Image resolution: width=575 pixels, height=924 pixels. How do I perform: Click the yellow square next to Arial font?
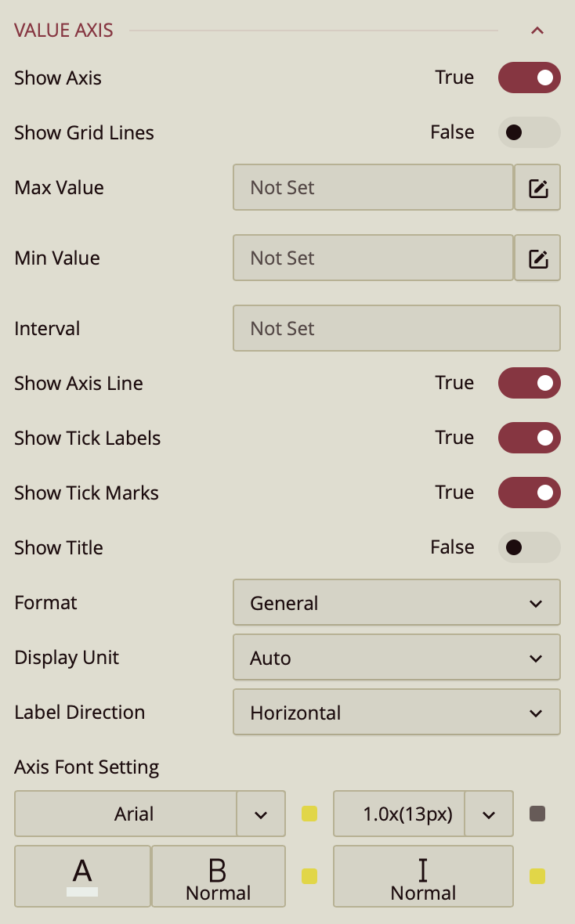point(309,814)
